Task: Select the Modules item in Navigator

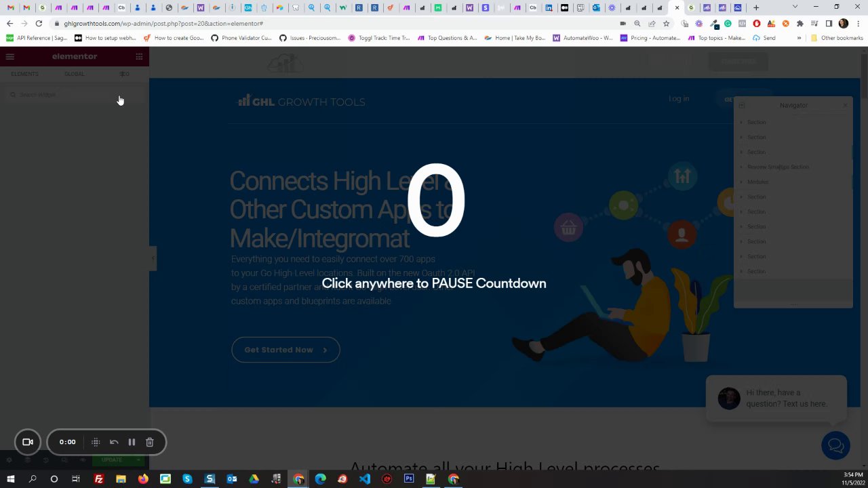Action: [757, 182]
